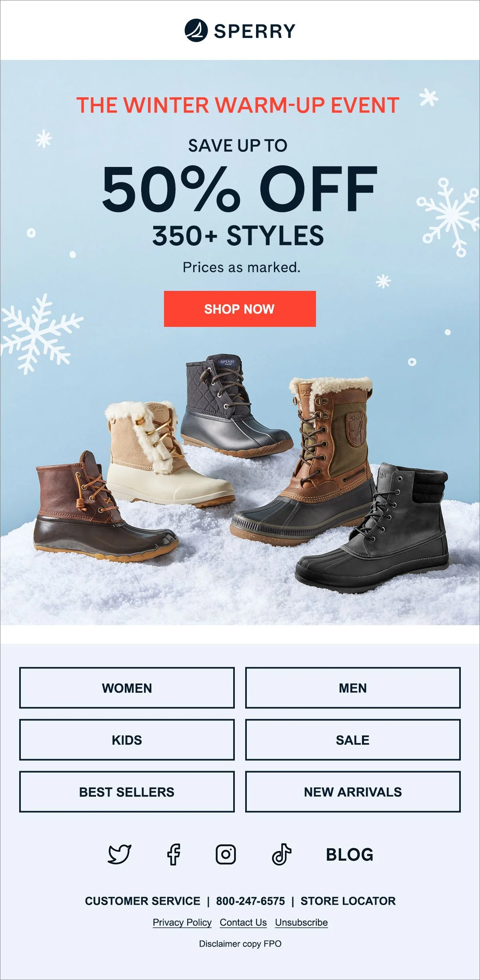Open the Store Locator

point(348,901)
